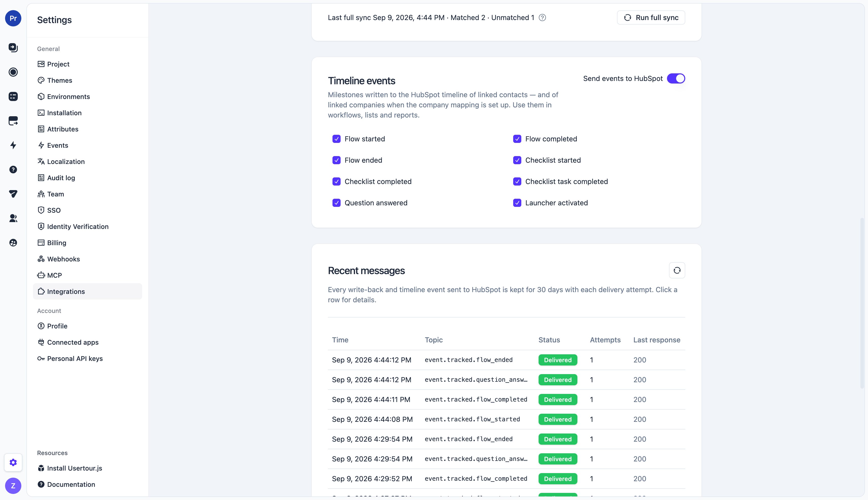Screen dimensions: 868x500
Task: Uncheck the Flow completed checkbox
Action: pyautogui.click(x=517, y=139)
